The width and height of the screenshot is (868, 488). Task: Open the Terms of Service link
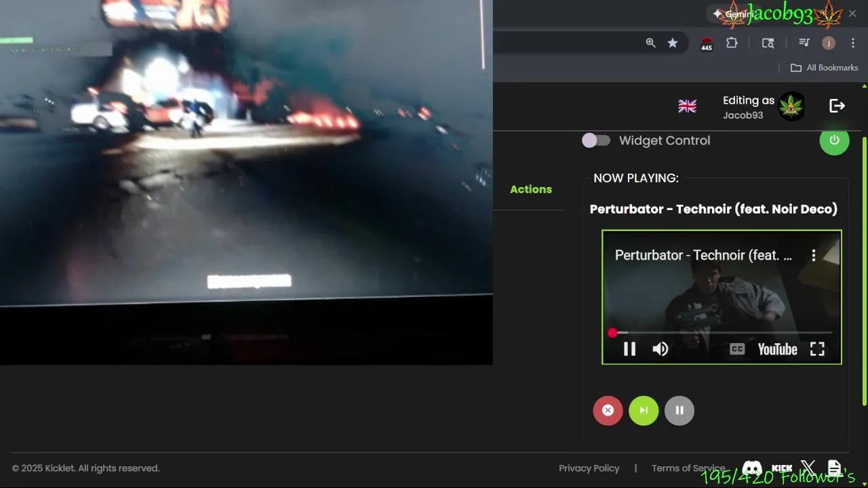[x=688, y=468]
